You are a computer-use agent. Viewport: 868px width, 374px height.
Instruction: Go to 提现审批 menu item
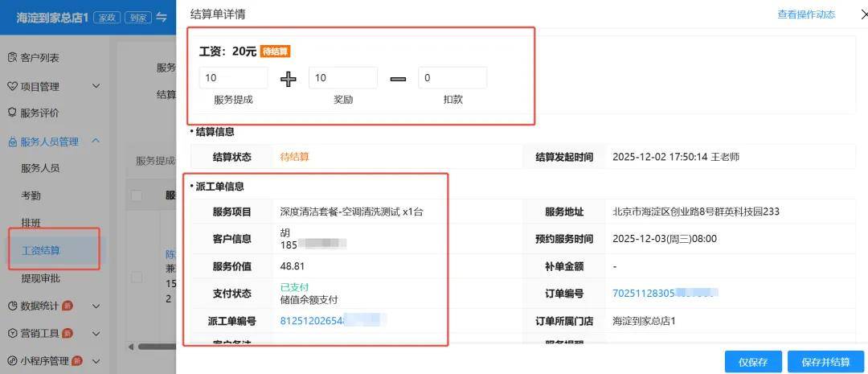pos(40,278)
